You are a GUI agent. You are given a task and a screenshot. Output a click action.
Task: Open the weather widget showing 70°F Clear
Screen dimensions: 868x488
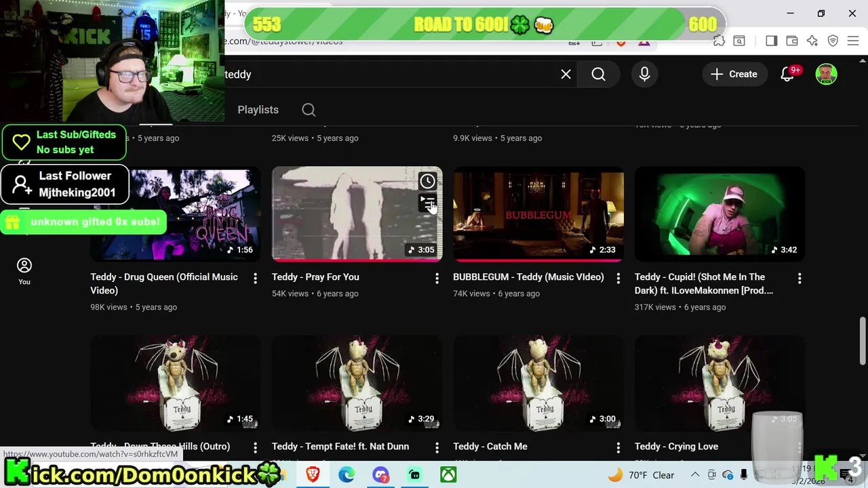641,475
